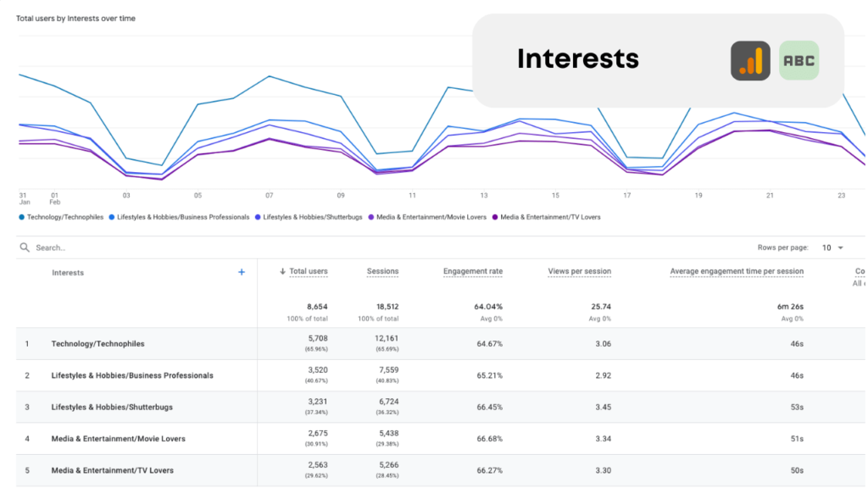The image size is (868, 488).
Task: Click the green ABC icon
Action: coord(798,61)
